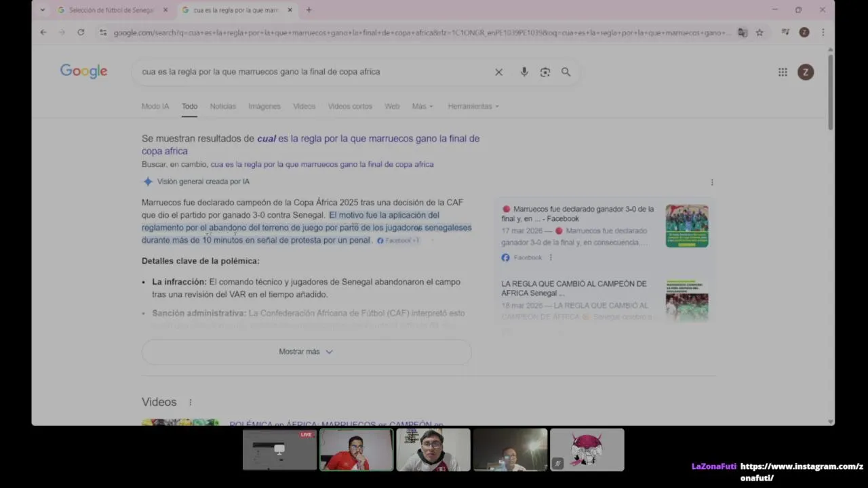Open options for the Facebook source

(551, 258)
